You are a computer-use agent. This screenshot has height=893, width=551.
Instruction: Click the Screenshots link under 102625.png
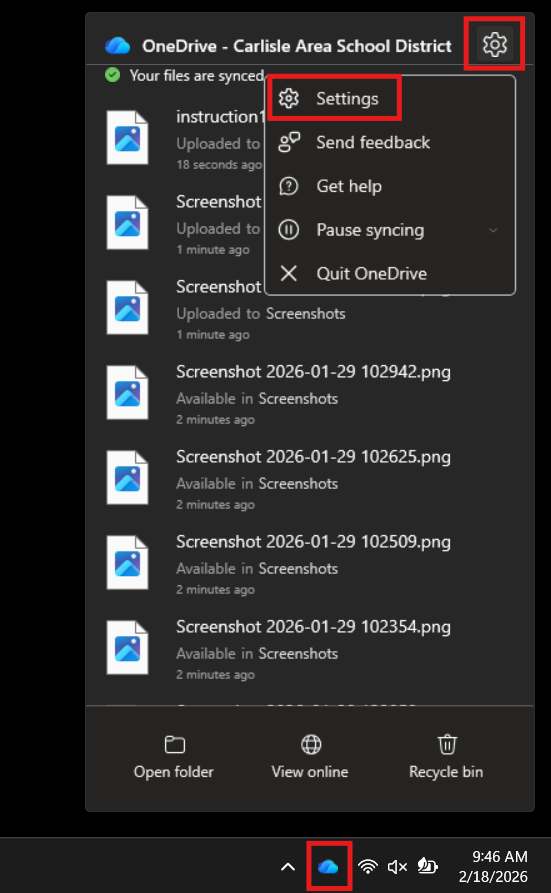(x=298, y=484)
